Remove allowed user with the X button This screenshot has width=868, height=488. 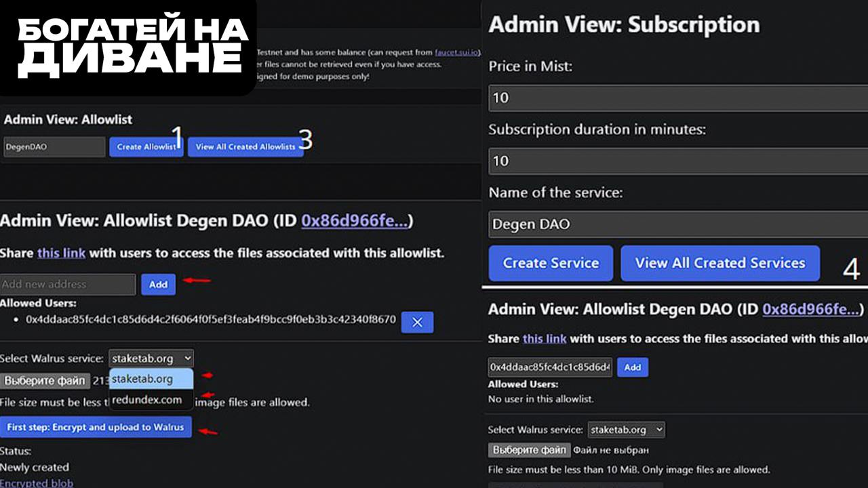tap(417, 323)
